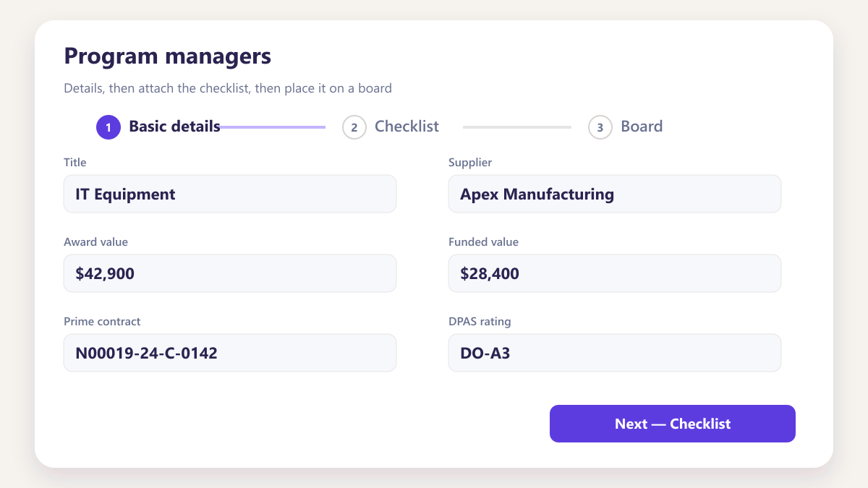Click the step 1 numbered circle

click(109, 127)
